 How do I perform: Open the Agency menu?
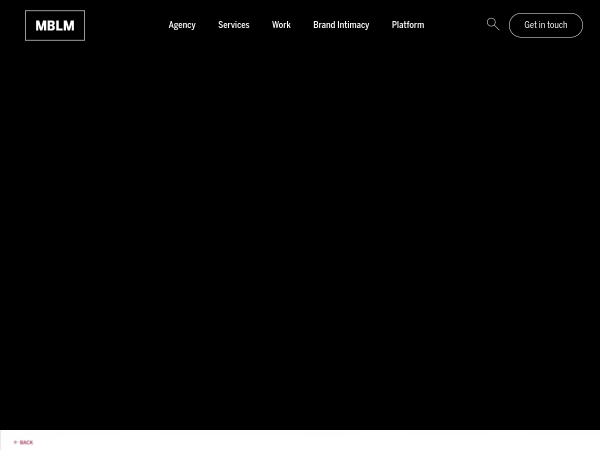[182, 25]
